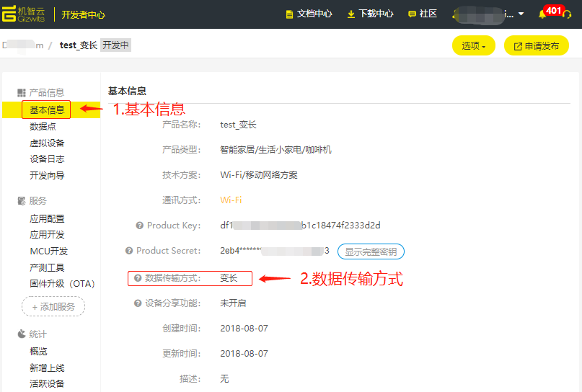Open 文档中心 in top navigation
Viewport: 582px width, 392px height.
coord(309,14)
